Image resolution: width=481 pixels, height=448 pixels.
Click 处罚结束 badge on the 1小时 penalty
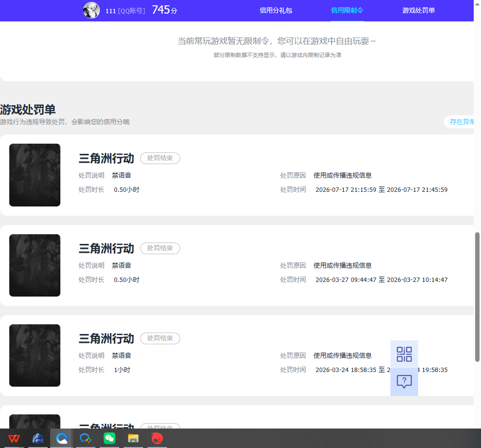(x=160, y=338)
